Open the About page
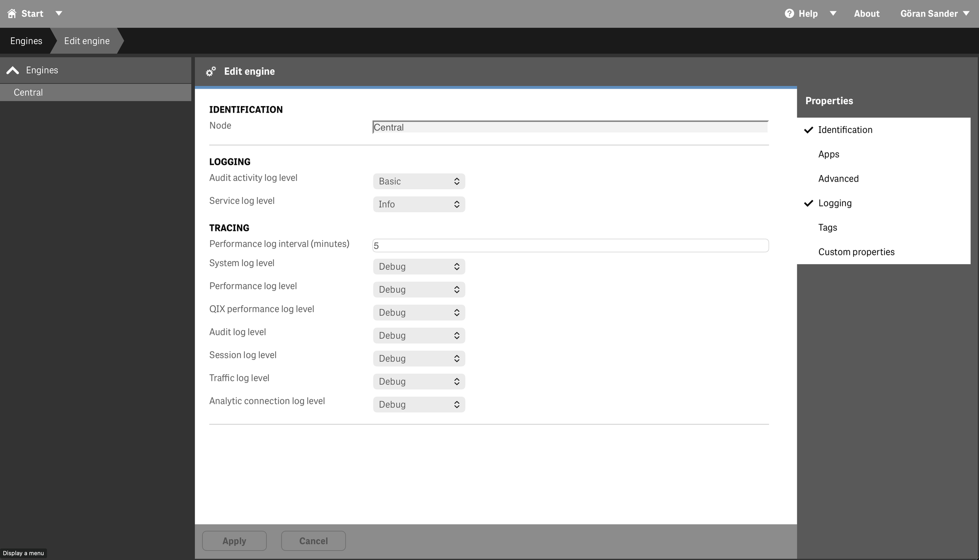This screenshot has height=560, width=979. coord(866,14)
